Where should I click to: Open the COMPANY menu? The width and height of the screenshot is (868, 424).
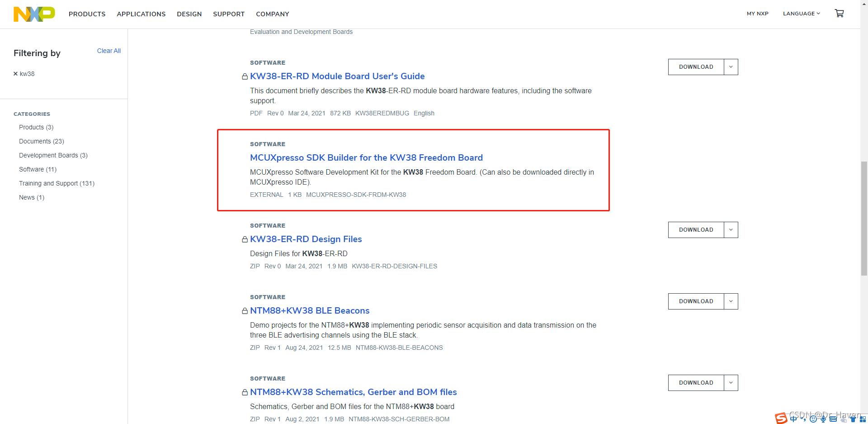click(273, 14)
